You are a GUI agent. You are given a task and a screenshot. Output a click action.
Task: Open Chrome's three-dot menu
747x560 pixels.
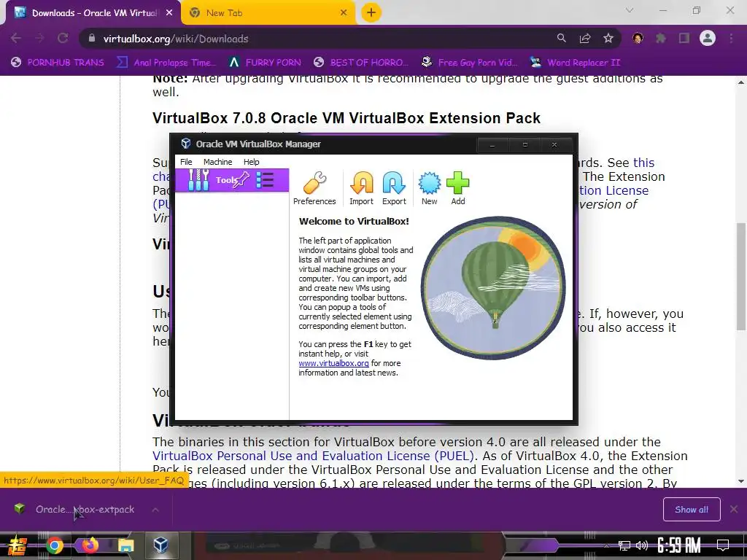[x=731, y=38]
